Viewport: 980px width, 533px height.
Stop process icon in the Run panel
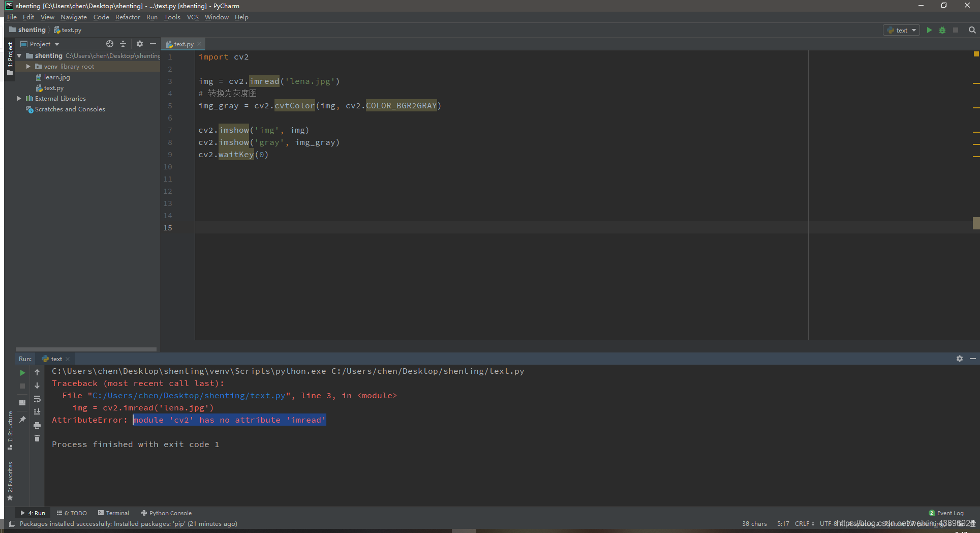pos(22,386)
